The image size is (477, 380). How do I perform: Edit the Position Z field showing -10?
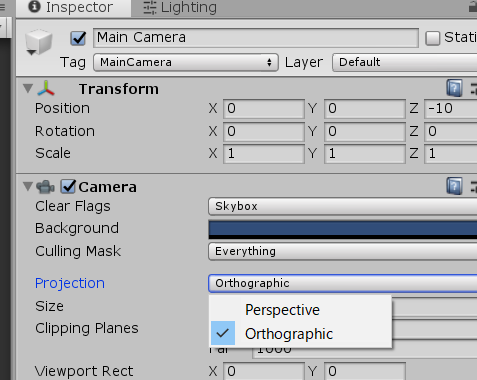[x=451, y=109]
